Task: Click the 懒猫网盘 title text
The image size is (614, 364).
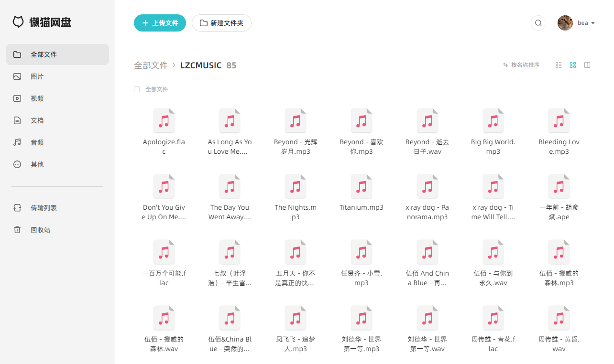Action: click(x=50, y=22)
